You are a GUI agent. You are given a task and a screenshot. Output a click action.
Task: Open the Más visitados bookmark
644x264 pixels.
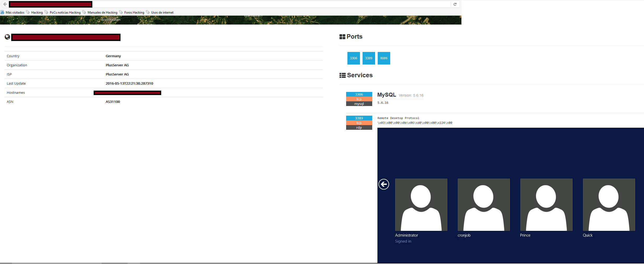coord(13,13)
